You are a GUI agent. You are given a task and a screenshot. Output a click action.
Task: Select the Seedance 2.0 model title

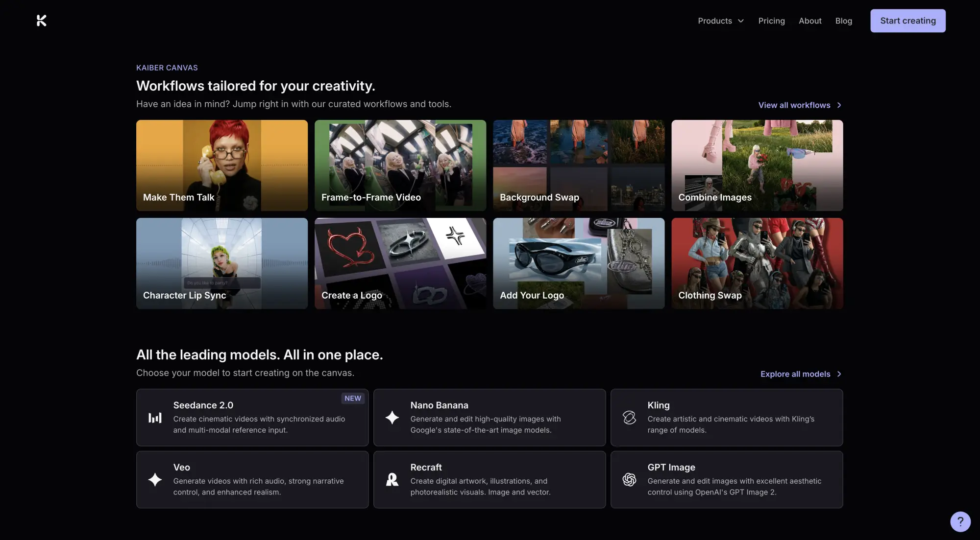click(x=203, y=405)
